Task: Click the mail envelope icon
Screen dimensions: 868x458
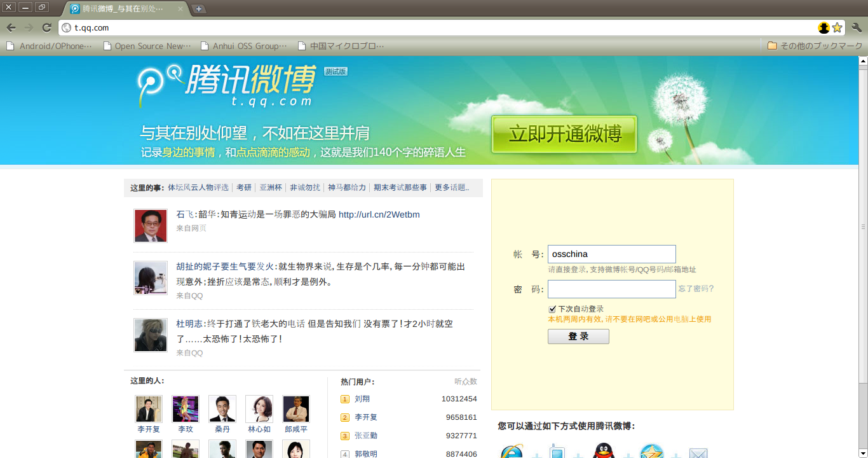Action: 698,454
